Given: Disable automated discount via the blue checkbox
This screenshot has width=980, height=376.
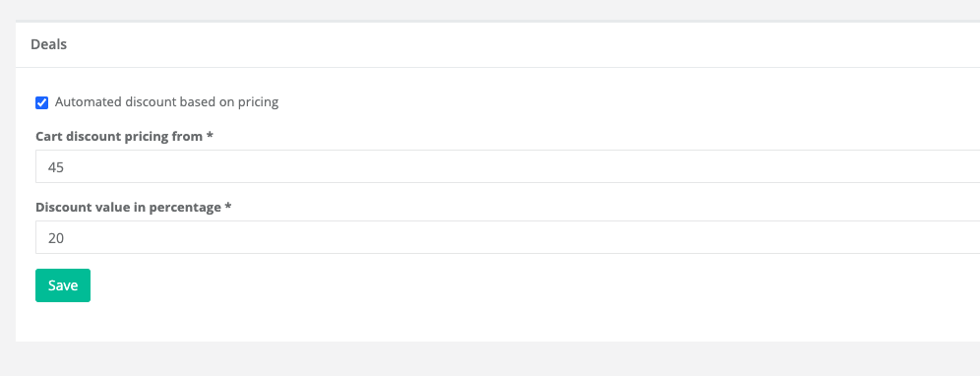Looking at the screenshot, I should pos(42,102).
